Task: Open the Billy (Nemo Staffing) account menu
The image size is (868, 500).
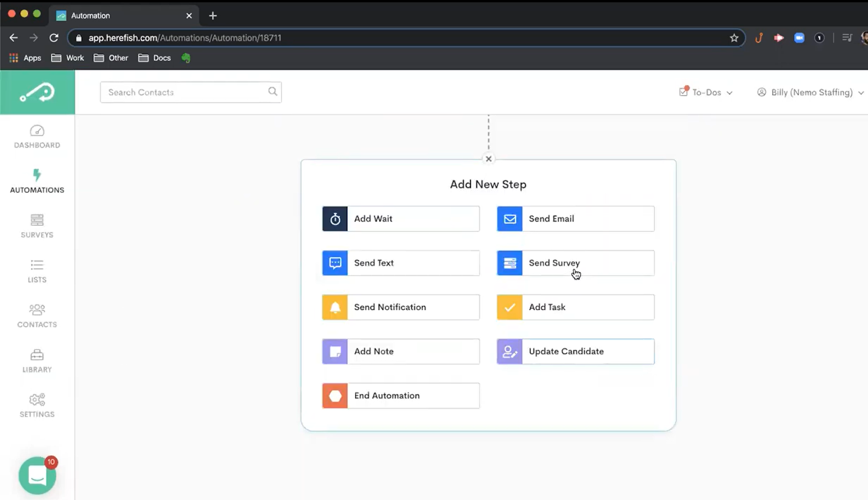Action: pos(810,92)
